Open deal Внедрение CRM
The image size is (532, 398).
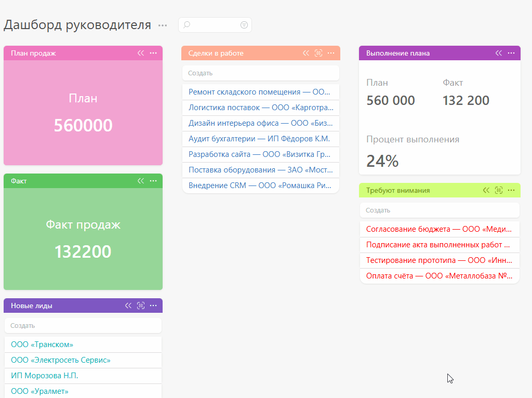261,185
